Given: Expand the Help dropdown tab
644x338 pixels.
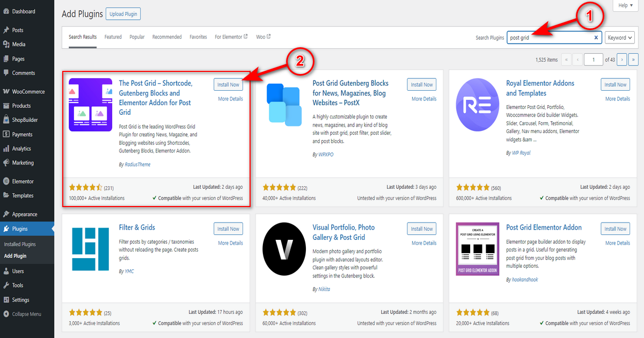Looking at the screenshot, I should coord(626,5).
